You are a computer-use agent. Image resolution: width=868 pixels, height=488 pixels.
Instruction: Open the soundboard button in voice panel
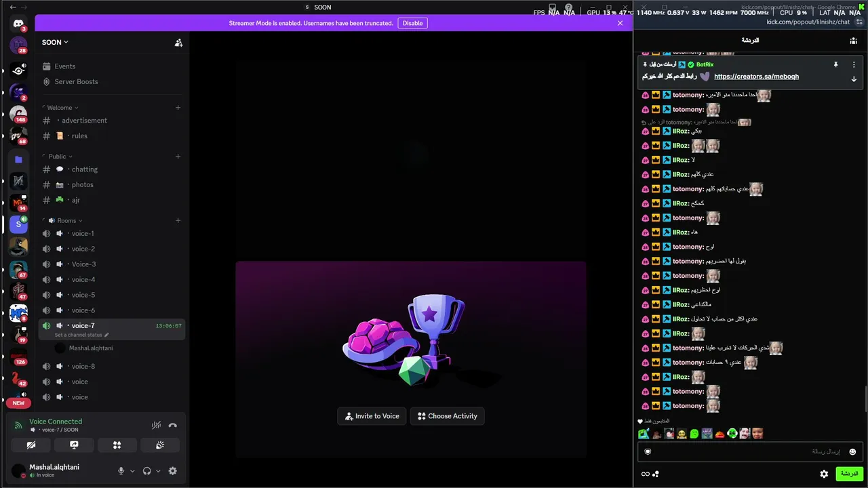(x=160, y=445)
